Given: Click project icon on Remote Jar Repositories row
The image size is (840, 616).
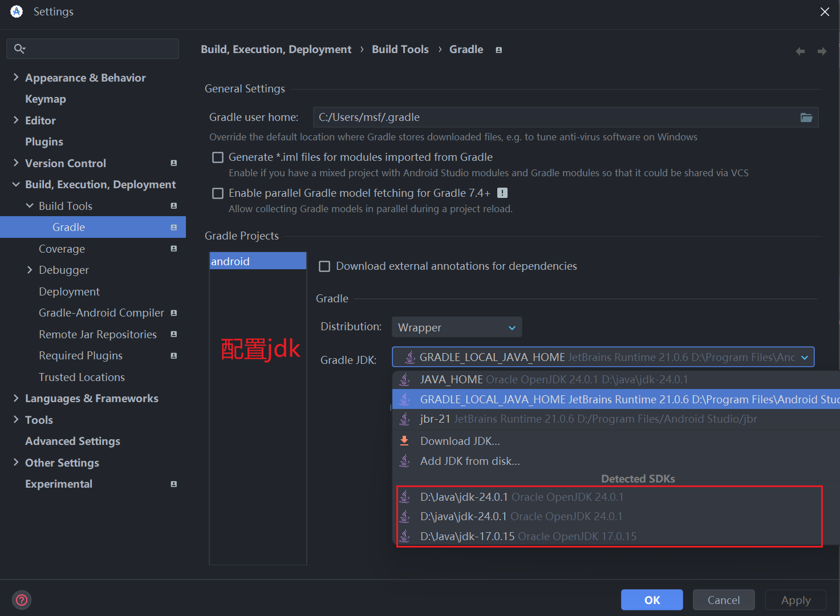Looking at the screenshot, I should point(174,334).
